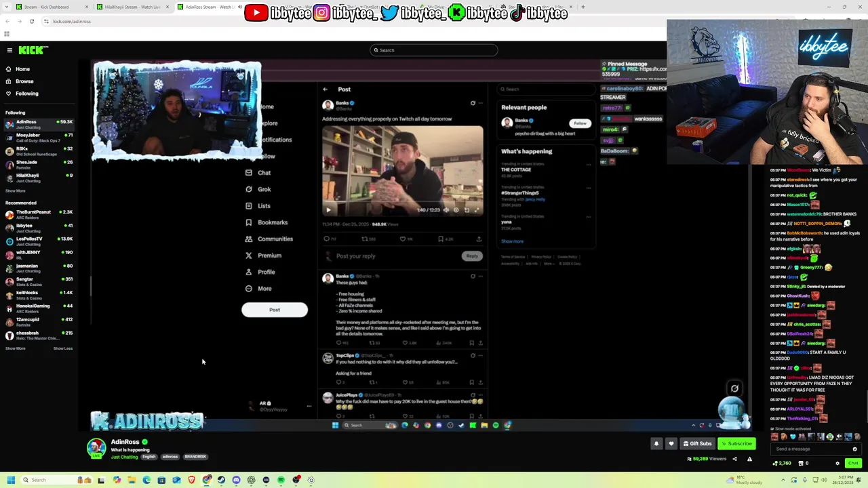Open chat settings gear icon
This screenshot has height=488, width=868.
tap(837, 464)
